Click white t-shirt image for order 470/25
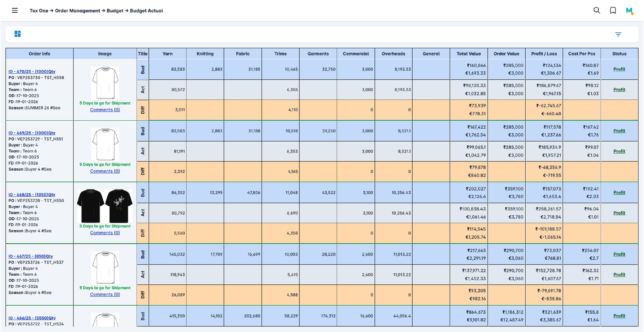 (105, 83)
